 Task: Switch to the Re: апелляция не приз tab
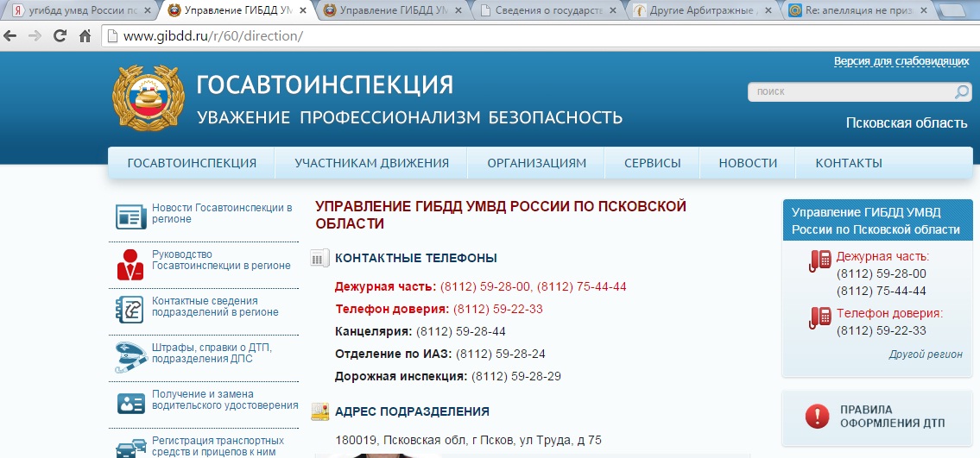(857, 10)
